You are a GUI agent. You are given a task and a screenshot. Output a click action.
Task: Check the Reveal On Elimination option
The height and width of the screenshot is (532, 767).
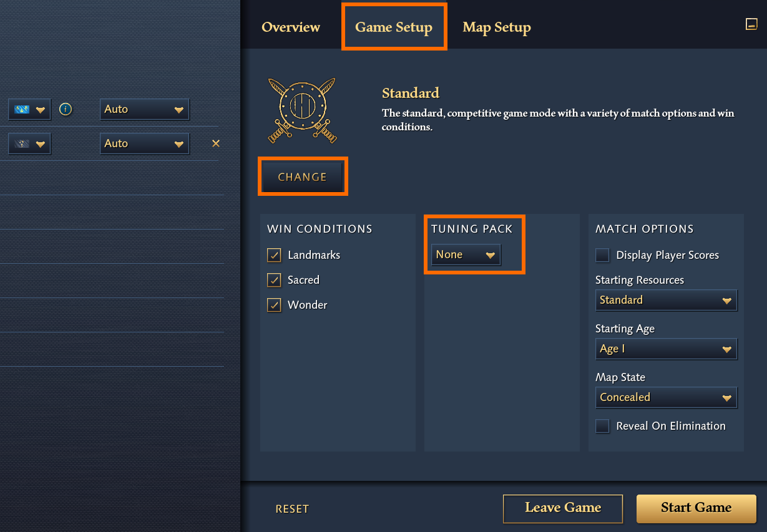(602, 426)
